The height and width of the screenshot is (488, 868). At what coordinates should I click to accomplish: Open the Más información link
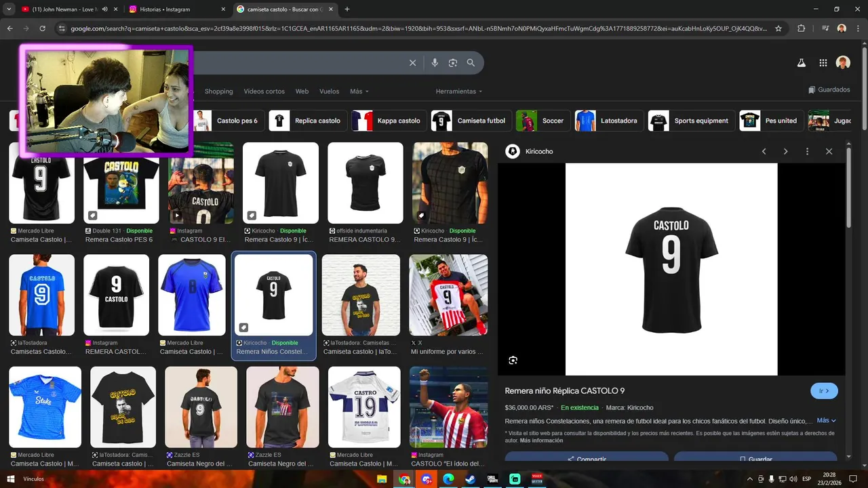pos(541,441)
